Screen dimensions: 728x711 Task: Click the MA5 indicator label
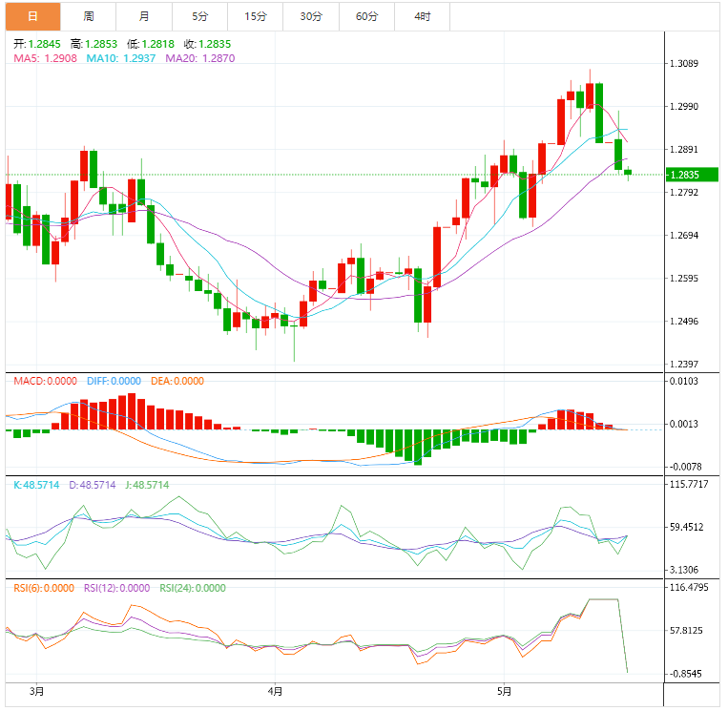(45, 58)
